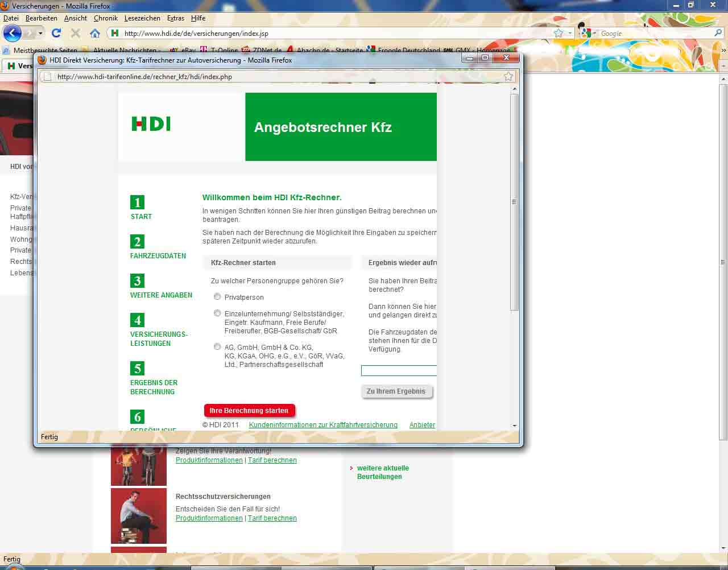Open the weitere aktuelle Beurteilungen link

click(383, 472)
